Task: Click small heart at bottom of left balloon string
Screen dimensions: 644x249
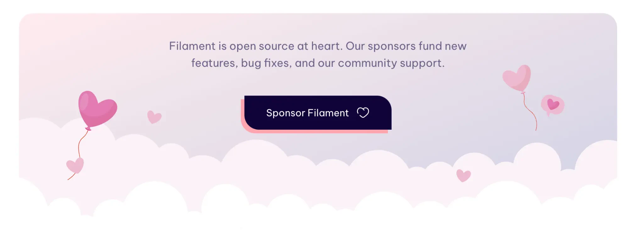Action: [75, 165]
